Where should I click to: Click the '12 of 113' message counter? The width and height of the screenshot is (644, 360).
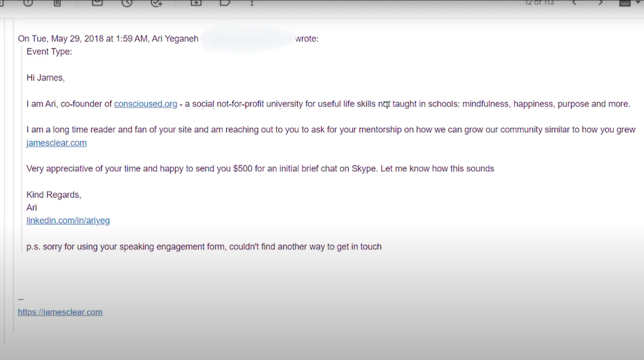539,2
